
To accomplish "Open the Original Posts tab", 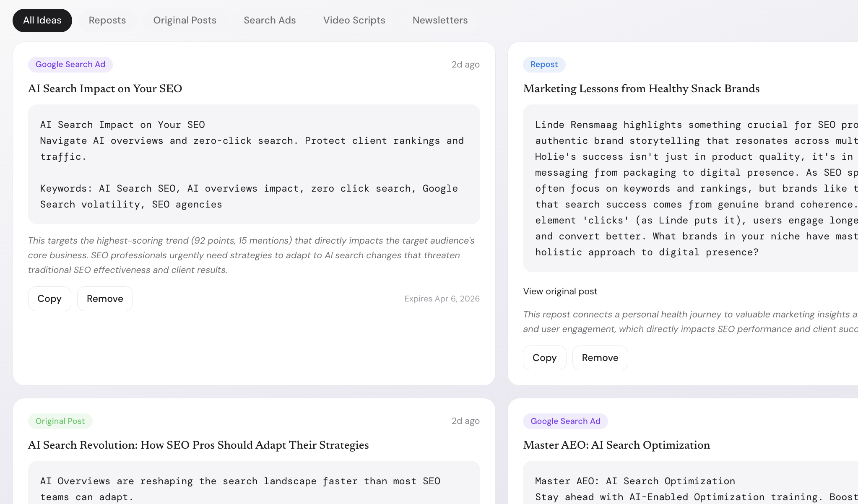I will click(x=185, y=20).
